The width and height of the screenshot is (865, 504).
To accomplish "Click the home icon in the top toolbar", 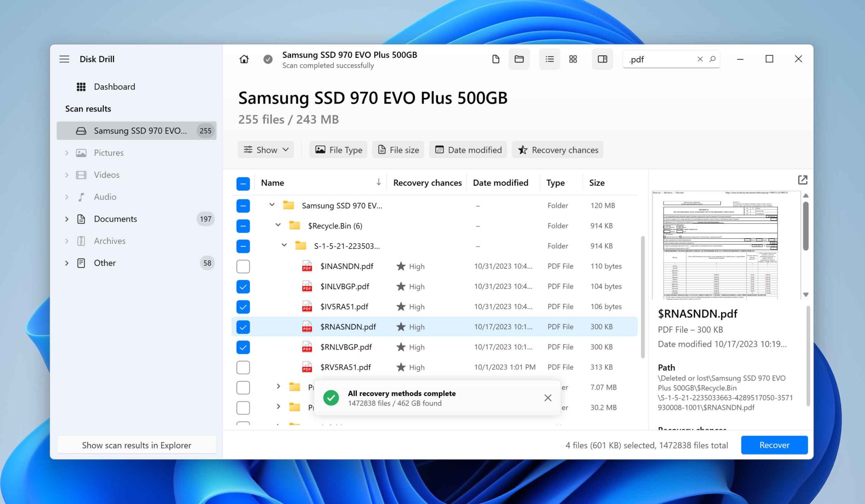I will [244, 59].
